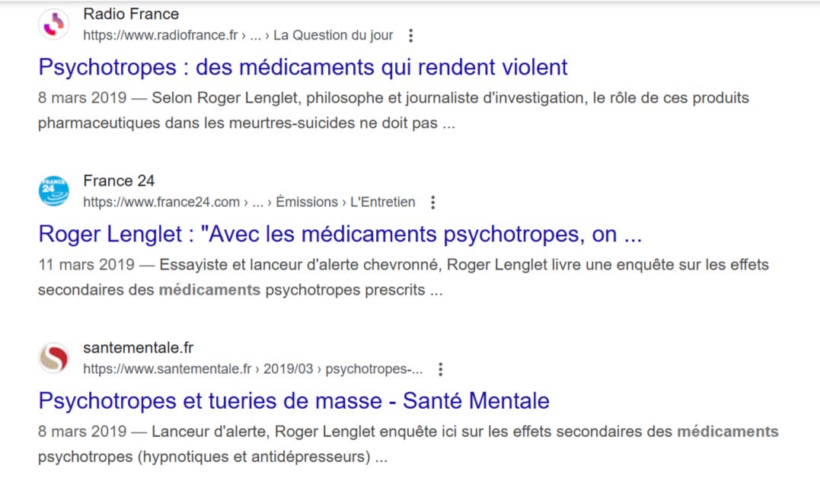
Task: Click the Radio France site name
Action: coord(131,14)
